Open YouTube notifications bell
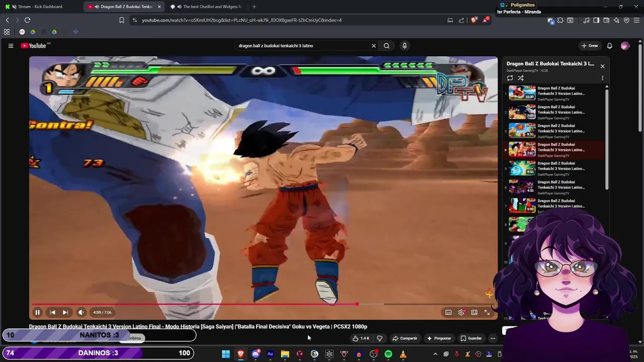 point(609,46)
